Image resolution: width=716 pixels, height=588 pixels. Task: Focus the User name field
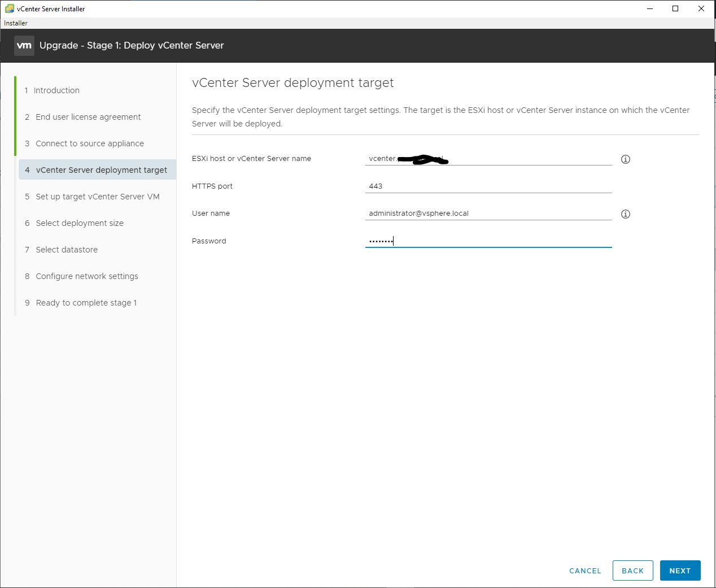[x=488, y=213]
